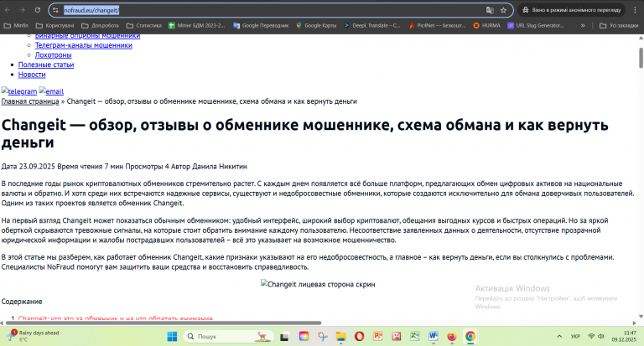This screenshot has height=346, width=644.
Task: Click the taskbar search box Пошук
Action: point(228,337)
